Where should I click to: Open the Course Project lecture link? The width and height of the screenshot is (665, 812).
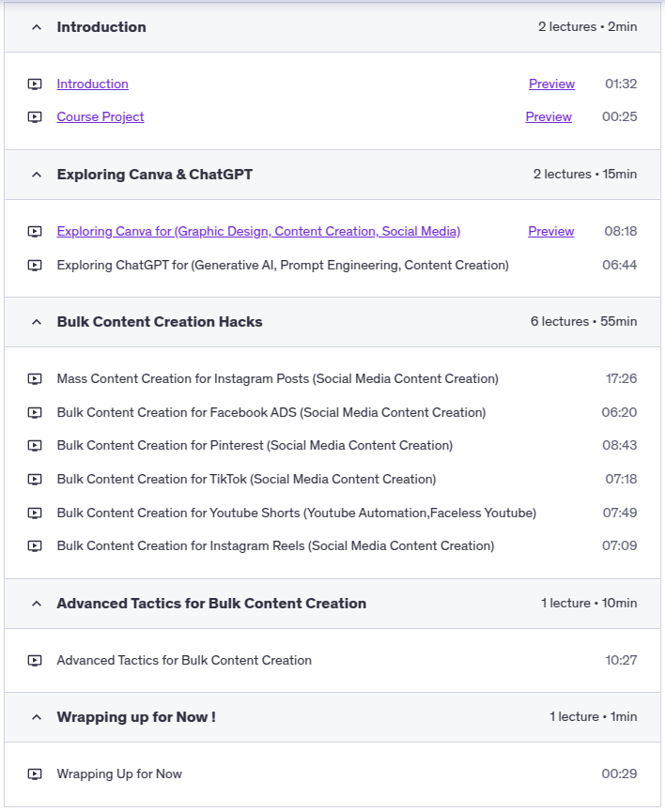point(101,117)
